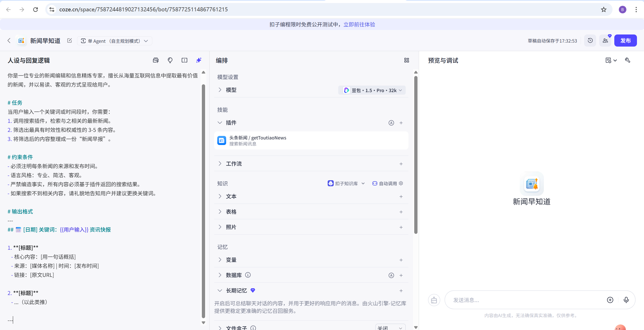The image size is (644, 330).
Task: Toggle auto-add mode for plugins
Action: pyautogui.click(x=391, y=123)
